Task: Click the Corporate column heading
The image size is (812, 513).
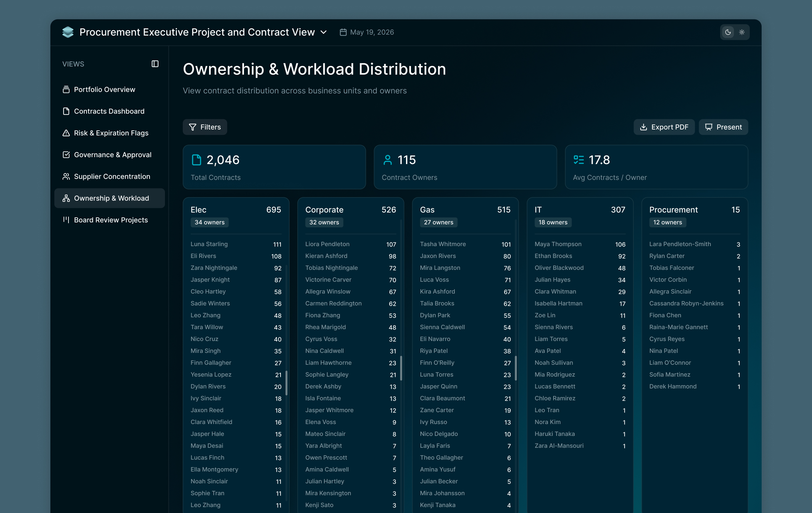Action: point(324,210)
